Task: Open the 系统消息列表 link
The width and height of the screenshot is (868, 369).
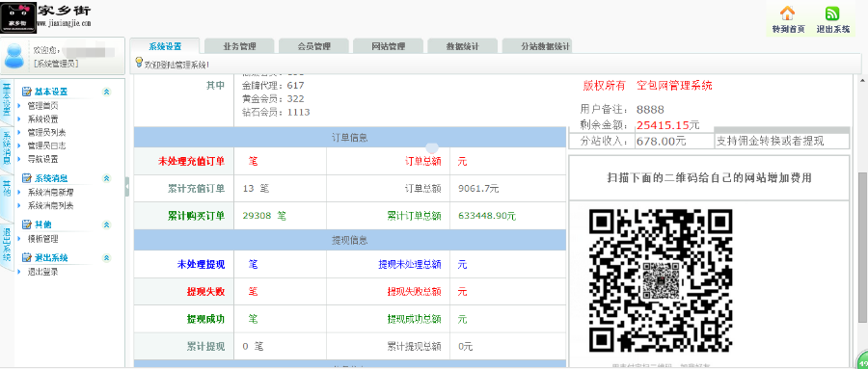Action: 50,205
